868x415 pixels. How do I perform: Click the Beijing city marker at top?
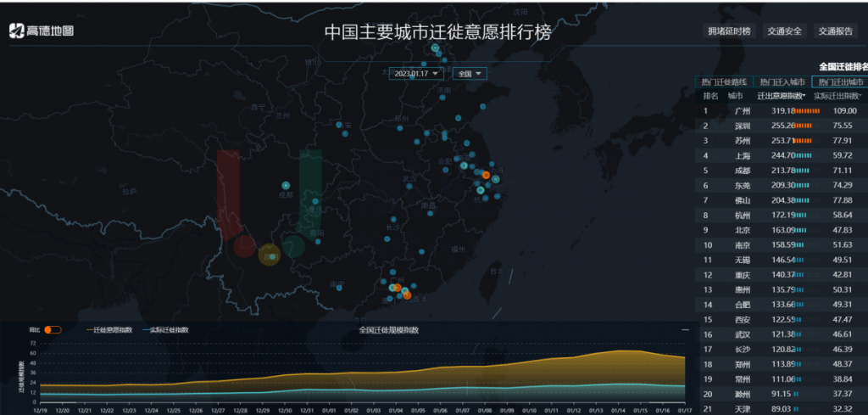click(436, 48)
